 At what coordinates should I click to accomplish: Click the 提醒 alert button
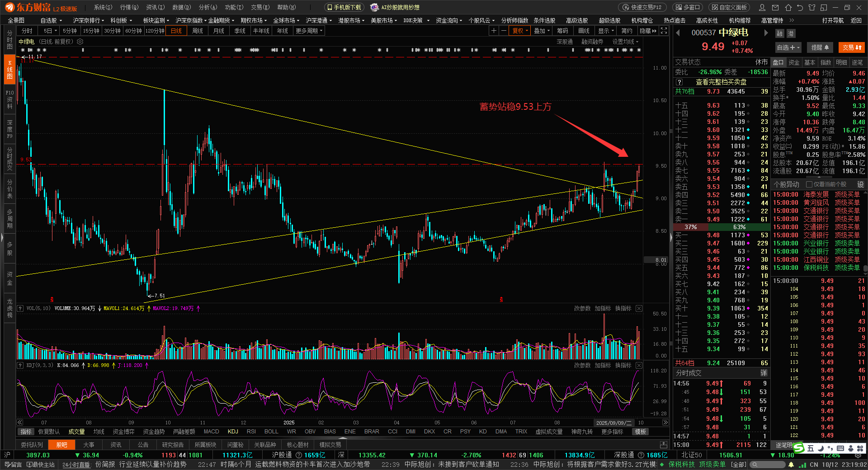pyautogui.click(x=820, y=47)
